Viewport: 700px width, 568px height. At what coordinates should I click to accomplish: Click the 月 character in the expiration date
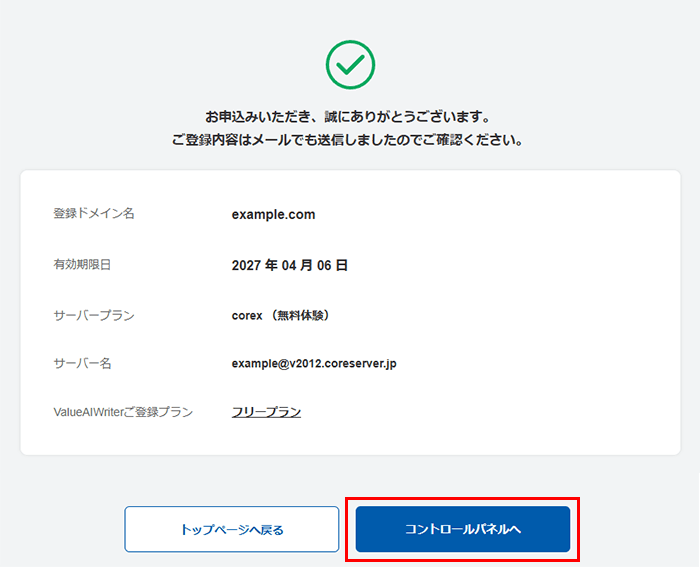click(x=310, y=265)
